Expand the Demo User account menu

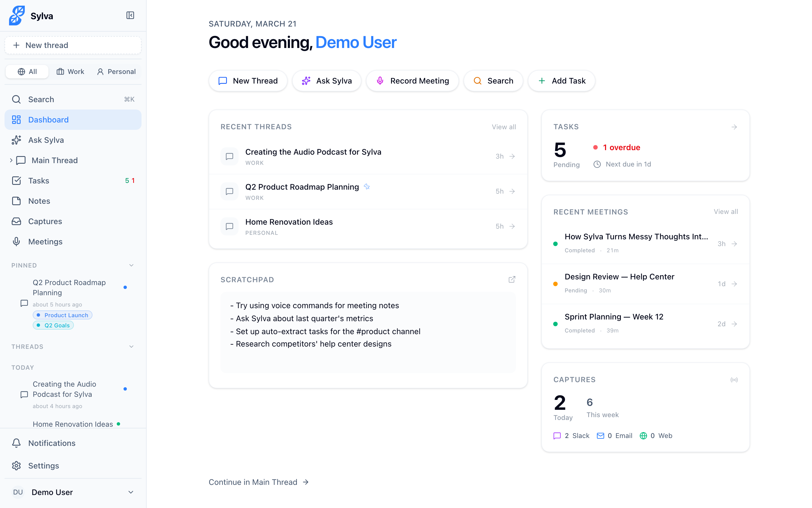[131, 492]
